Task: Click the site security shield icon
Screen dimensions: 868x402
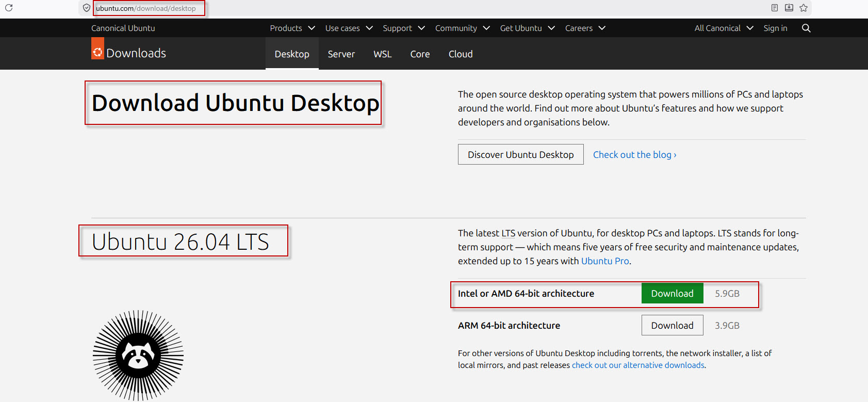Action: pyautogui.click(x=87, y=8)
